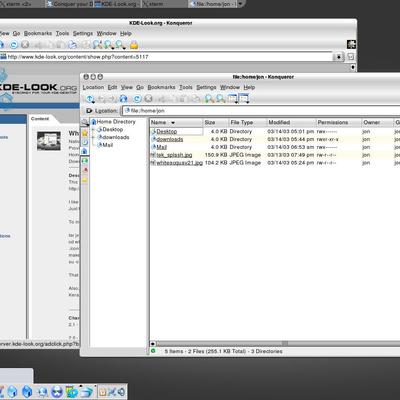
Task: Click the scroll-up arrow in the KDE-Look.org page
Action: [x=353, y=67]
